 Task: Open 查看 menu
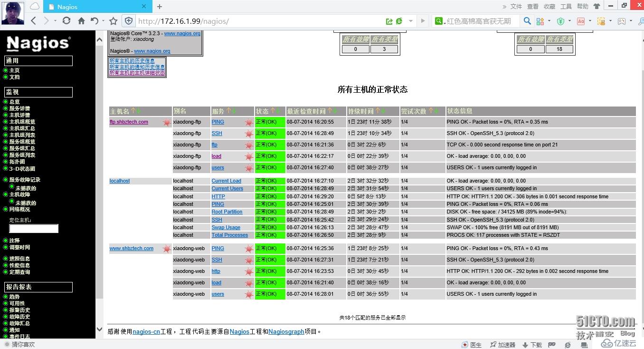pyautogui.click(x=533, y=7)
